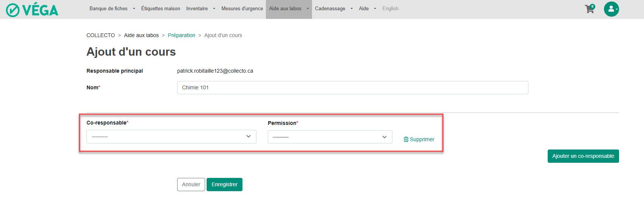
Task: Click the Supprimer trash link
Action: 419,139
